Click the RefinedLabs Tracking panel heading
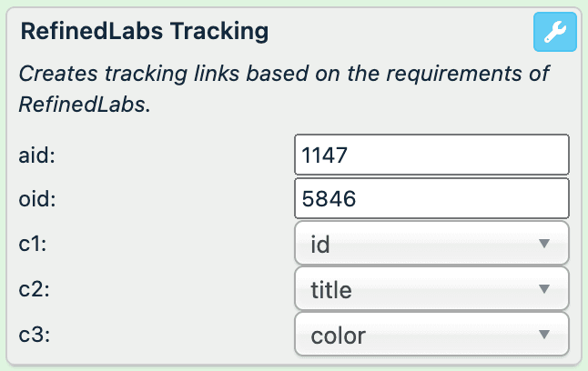This screenshot has height=371, width=588. click(144, 31)
